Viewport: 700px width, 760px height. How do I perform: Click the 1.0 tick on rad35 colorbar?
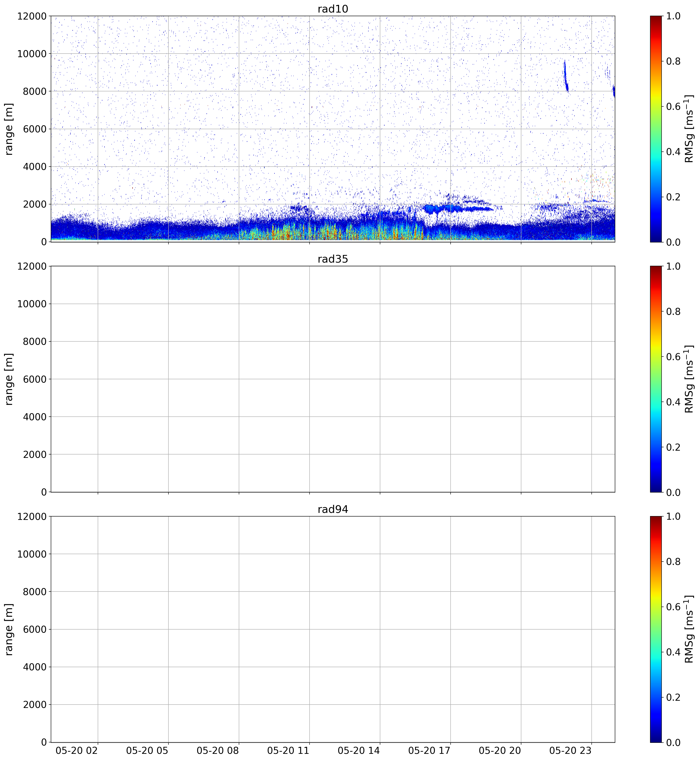click(x=673, y=266)
